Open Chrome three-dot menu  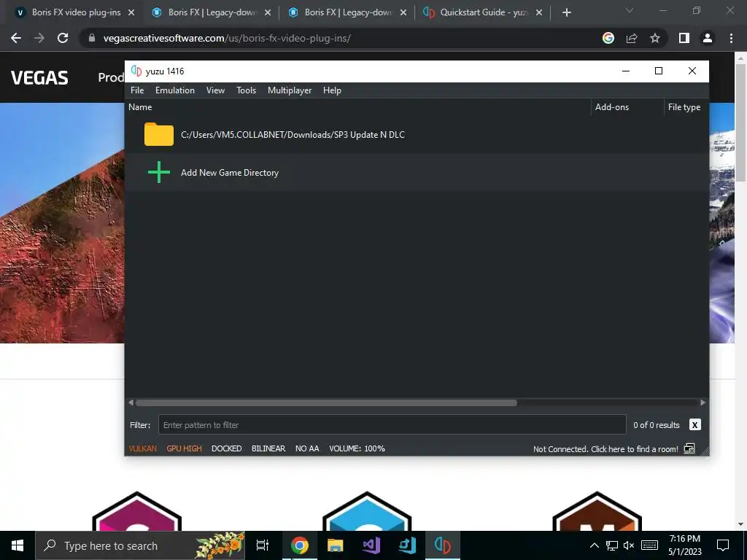[731, 38]
